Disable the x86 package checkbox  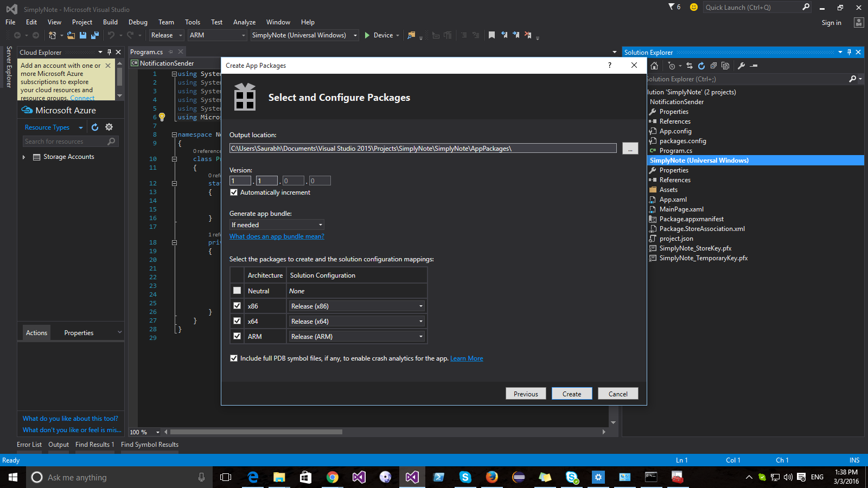(237, 305)
